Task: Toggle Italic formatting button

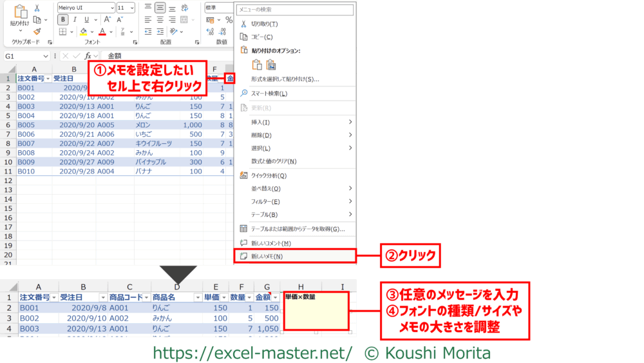Action: pos(74,19)
